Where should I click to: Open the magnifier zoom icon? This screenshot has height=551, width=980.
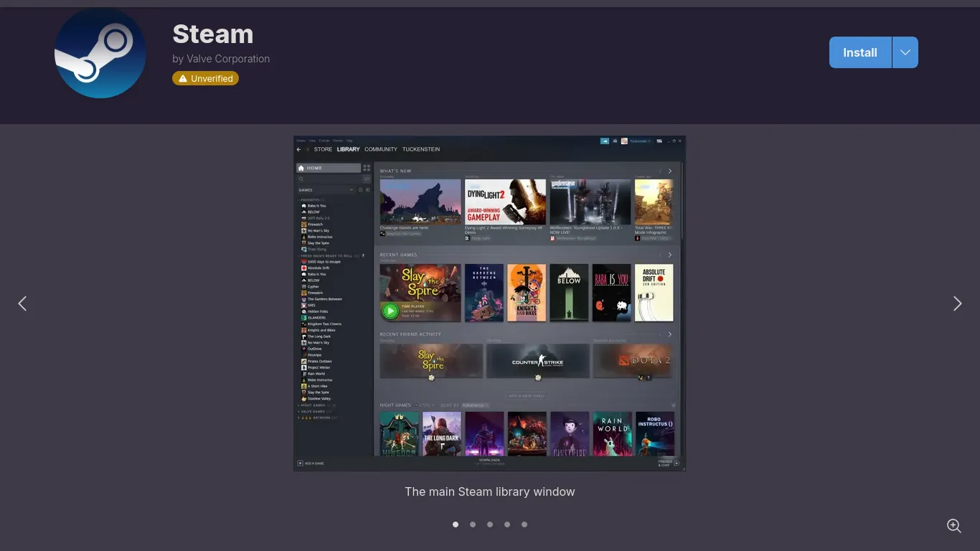point(954,526)
